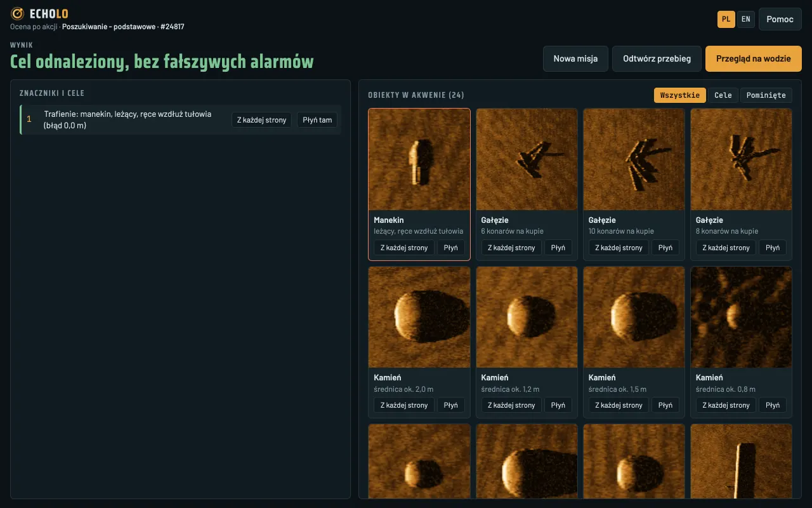
Task: Click 'Płyń' on the 6 konarów Gałęzie card
Action: tap(558, 248)
